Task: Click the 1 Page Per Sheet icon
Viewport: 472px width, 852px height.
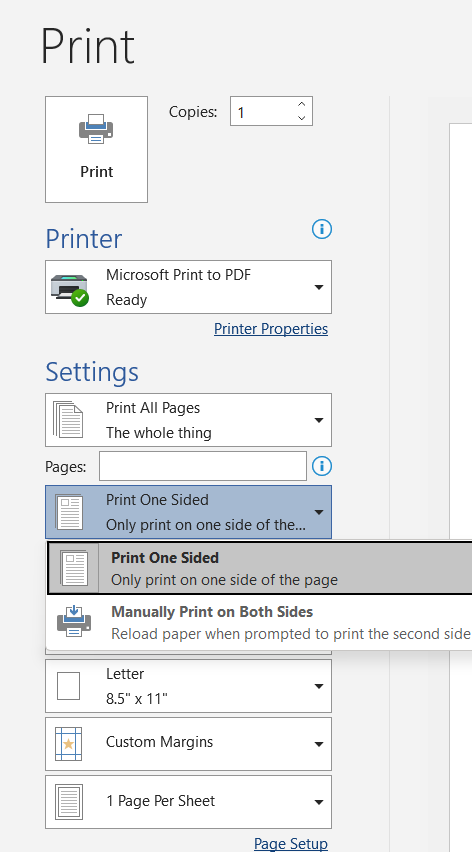Action: coord(68,801)
